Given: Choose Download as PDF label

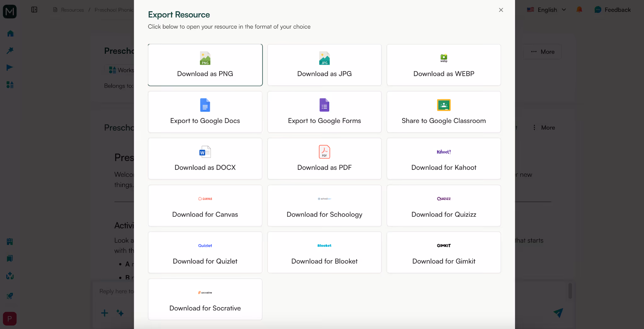Looking at the screenshot, I should pos(324,167).
